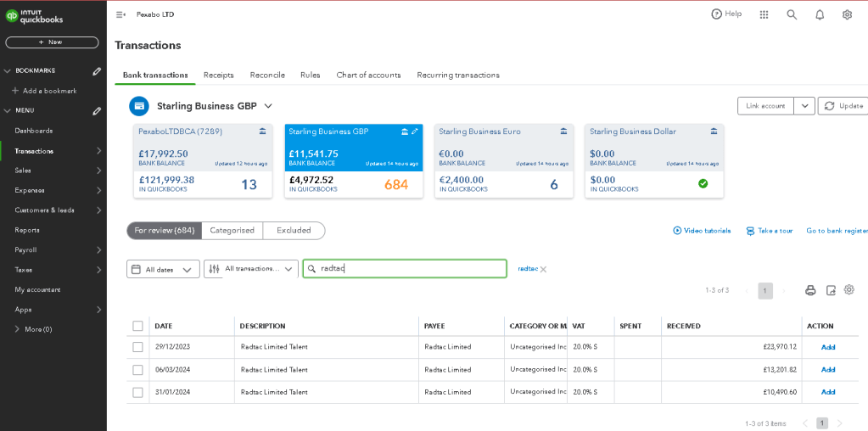
Task: Switch to the Rules tab
Action: pos(311,76)
